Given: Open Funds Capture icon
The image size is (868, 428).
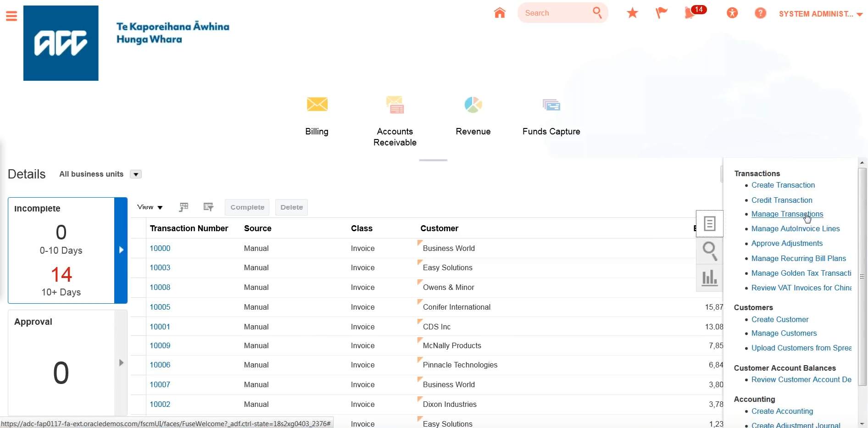Looking at the screenshot, I should (551, 105).
